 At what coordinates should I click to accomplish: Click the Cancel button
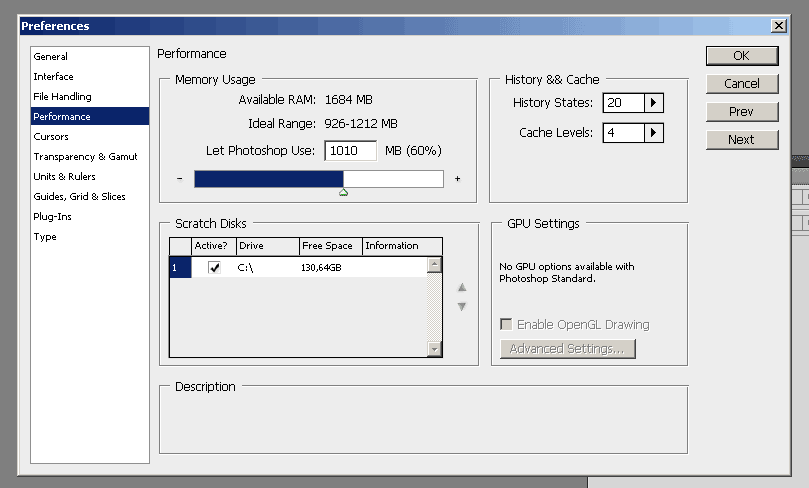point(741,84)
